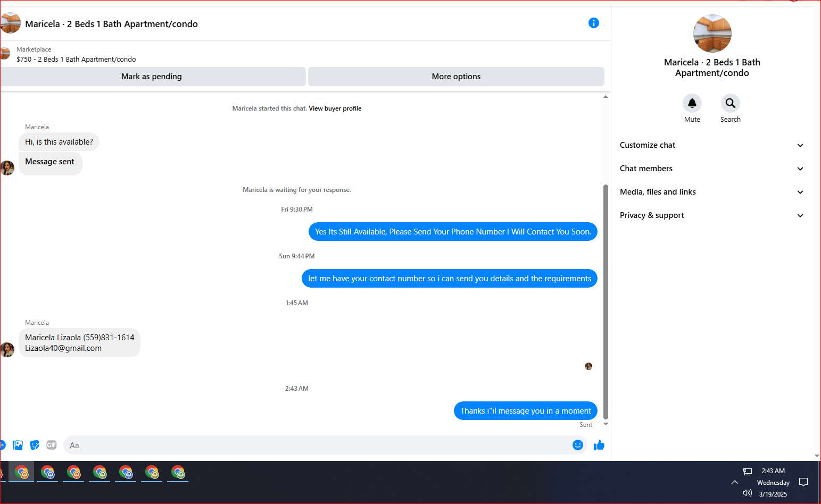
Task: Click Mark as pending button
Action: click(x=152, y=77)
